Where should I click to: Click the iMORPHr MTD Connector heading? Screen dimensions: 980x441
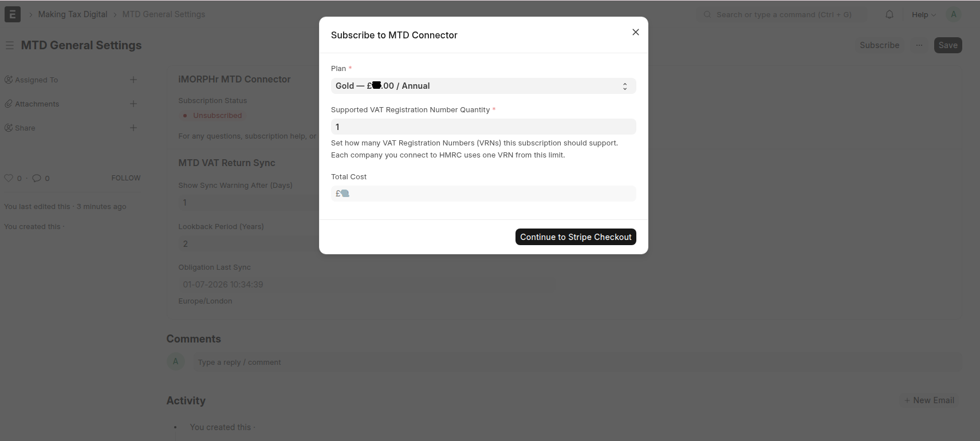pyautogui.click(x=234, y=79)
